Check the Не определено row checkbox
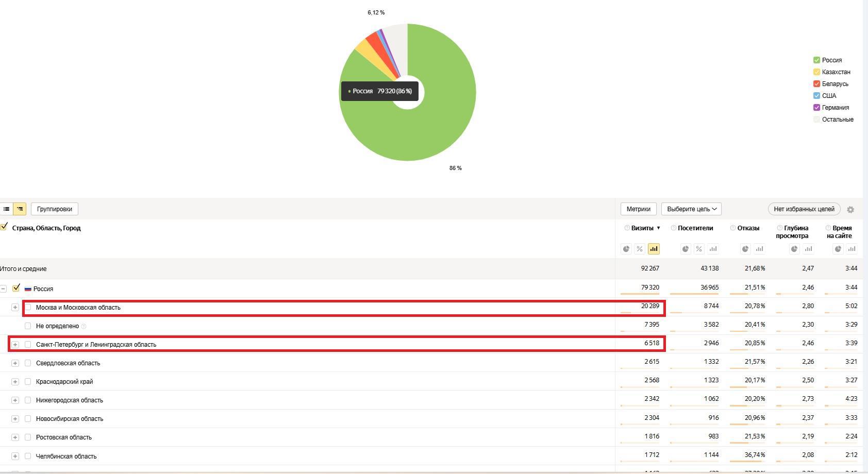This screenshot has width=868, height=474. point(28,326)
